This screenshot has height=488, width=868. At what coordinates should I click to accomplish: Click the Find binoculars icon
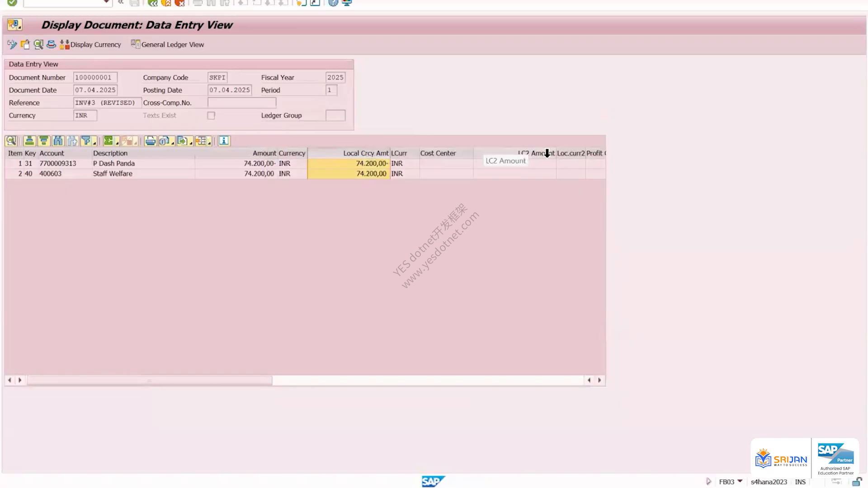point(58,141)
